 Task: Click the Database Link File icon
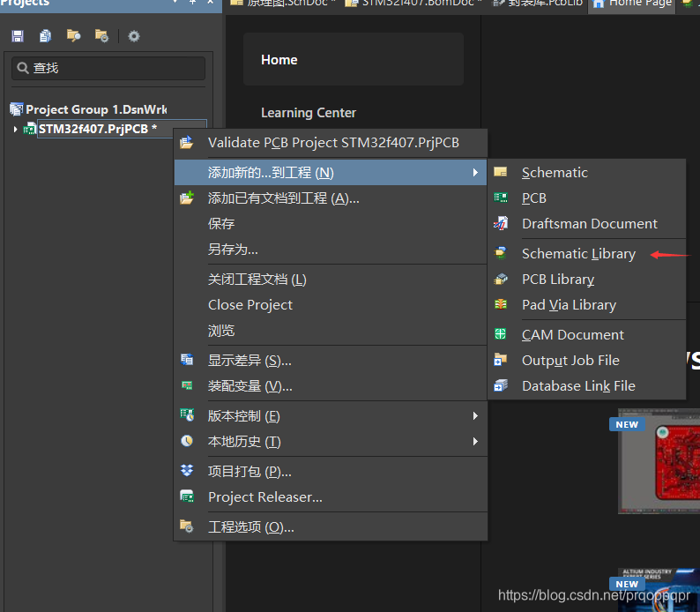coord(501,386)
